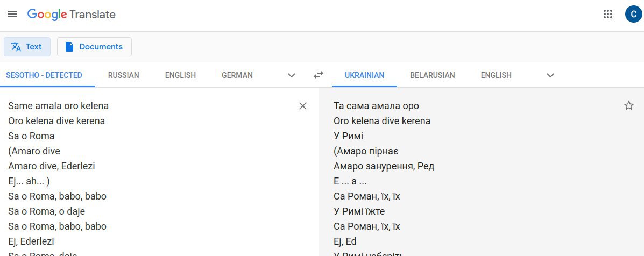Click source line 'Amaro dive, Ederlezi'
This screenshot has width=644, height=256.
[x=52, y=166]
